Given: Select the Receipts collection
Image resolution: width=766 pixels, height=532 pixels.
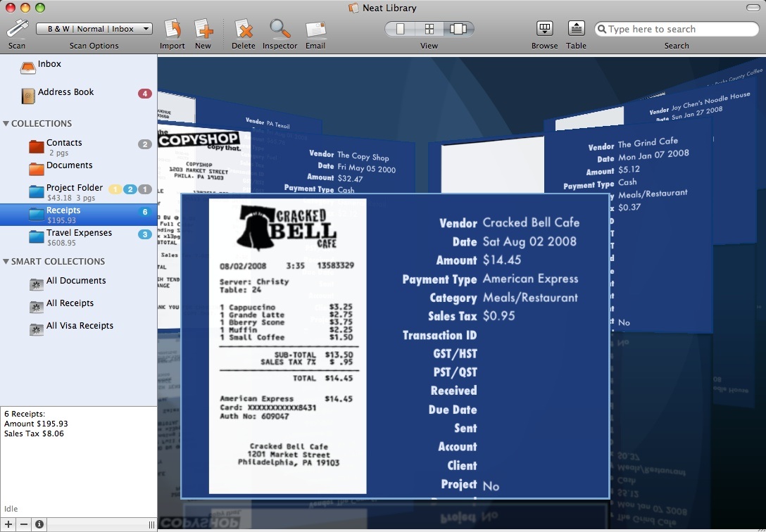Looking at the screenshot, I should coord(79,215).
